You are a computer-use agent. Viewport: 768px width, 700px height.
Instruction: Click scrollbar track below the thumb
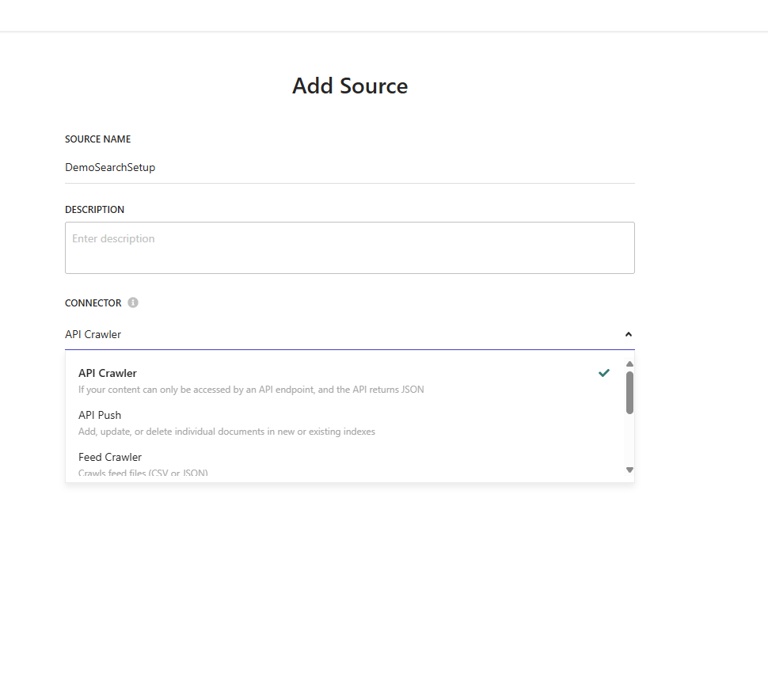coord(629,439)
